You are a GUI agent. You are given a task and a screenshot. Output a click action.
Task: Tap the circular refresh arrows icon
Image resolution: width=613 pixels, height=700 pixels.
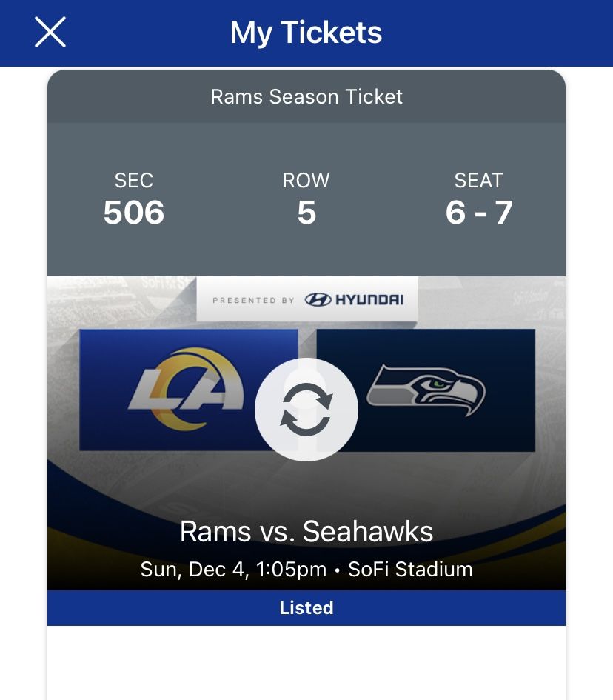[x=306, y=410]
